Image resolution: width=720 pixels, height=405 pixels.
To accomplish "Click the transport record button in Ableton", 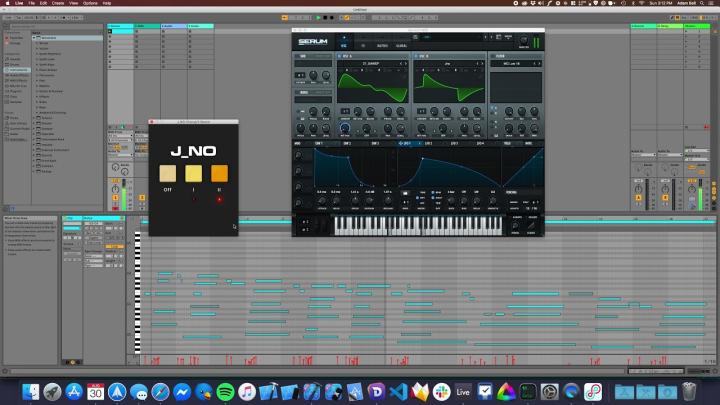I will click(x=332, y=18).
